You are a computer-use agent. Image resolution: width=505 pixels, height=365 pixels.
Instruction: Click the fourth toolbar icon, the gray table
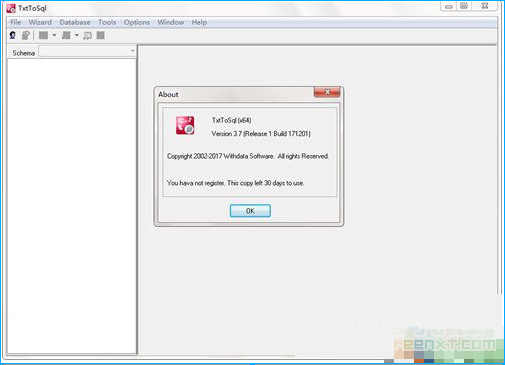tap(66, 35)
